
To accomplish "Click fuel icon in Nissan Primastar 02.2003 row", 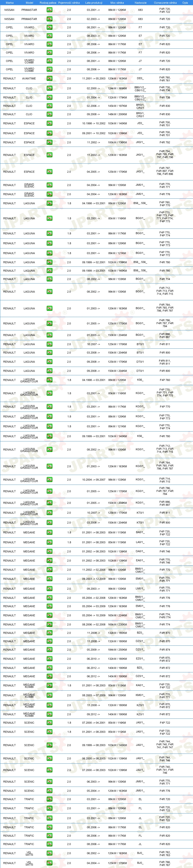I will [x=50, y=19].
